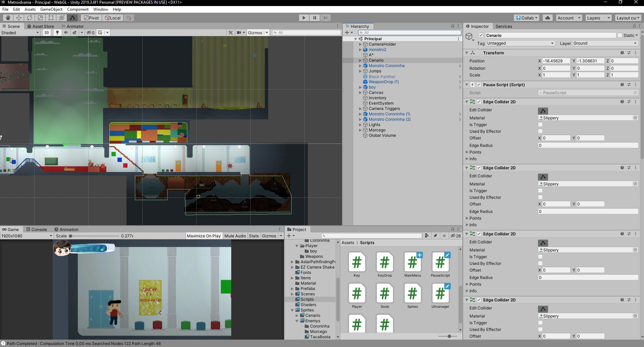Click Edit Collider button of second Edge Collider

543,177
